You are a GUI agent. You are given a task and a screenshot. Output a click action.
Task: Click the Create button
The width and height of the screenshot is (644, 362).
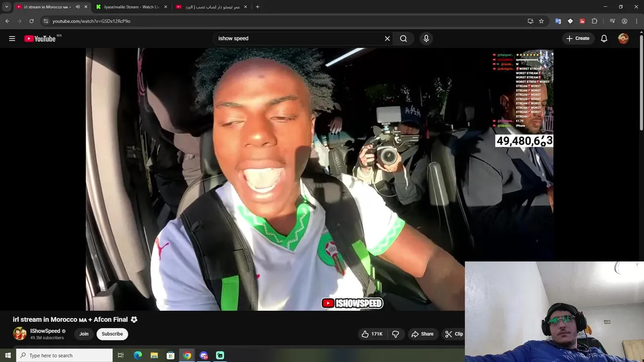tap(578, 38)
